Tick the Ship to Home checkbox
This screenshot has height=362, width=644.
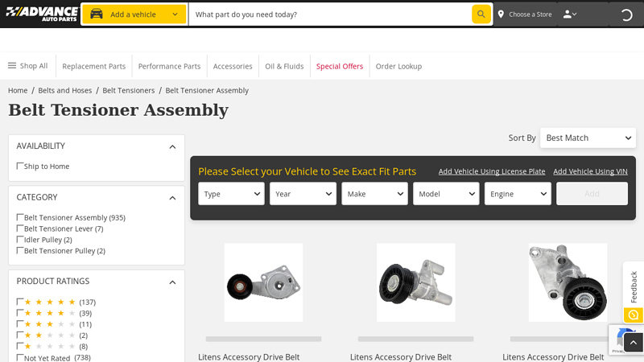point(19,166)
